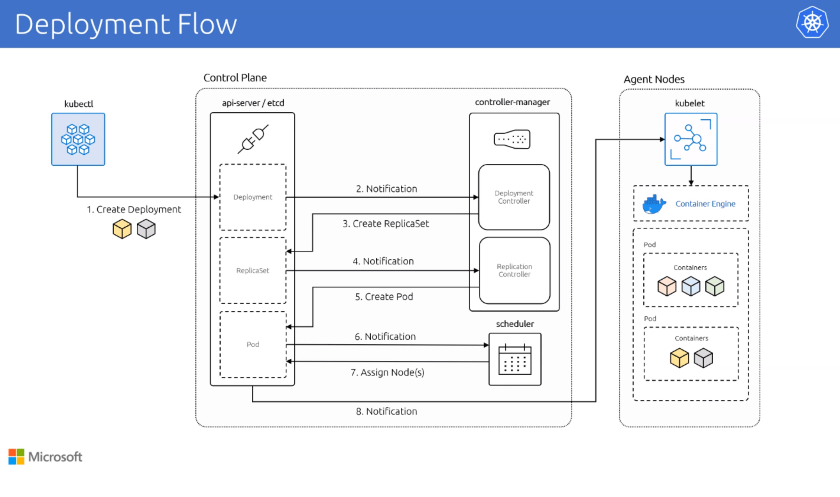Select the api-server plug connector icon
This screenshot has height=497, width=840.
pyautogui.click(x=252, y=137)
